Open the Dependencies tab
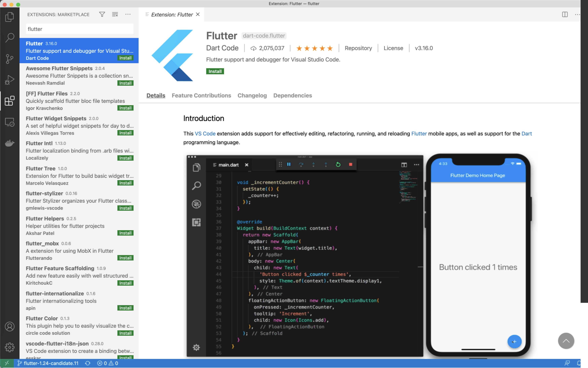This screenshot has height=368, width=588. tap(292, 95)
